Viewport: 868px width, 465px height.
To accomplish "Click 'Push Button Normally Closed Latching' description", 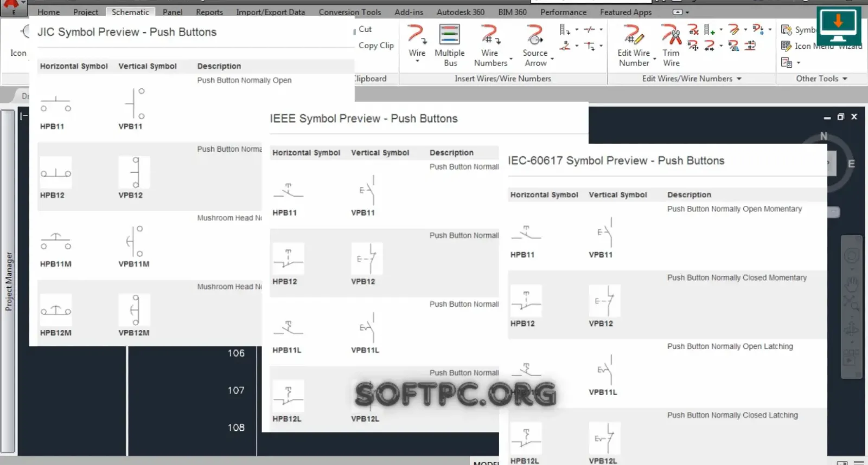I will [732, 415].
